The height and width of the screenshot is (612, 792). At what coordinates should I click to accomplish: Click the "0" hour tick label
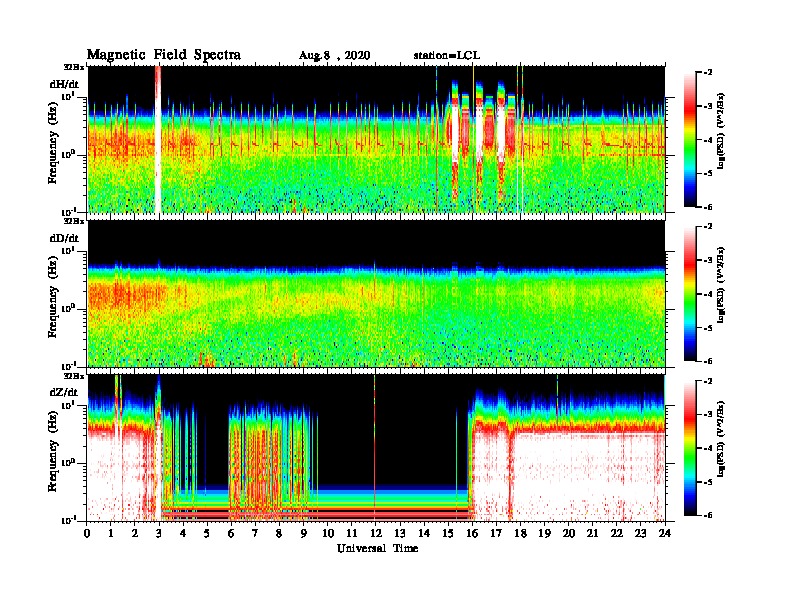point(87,533)
